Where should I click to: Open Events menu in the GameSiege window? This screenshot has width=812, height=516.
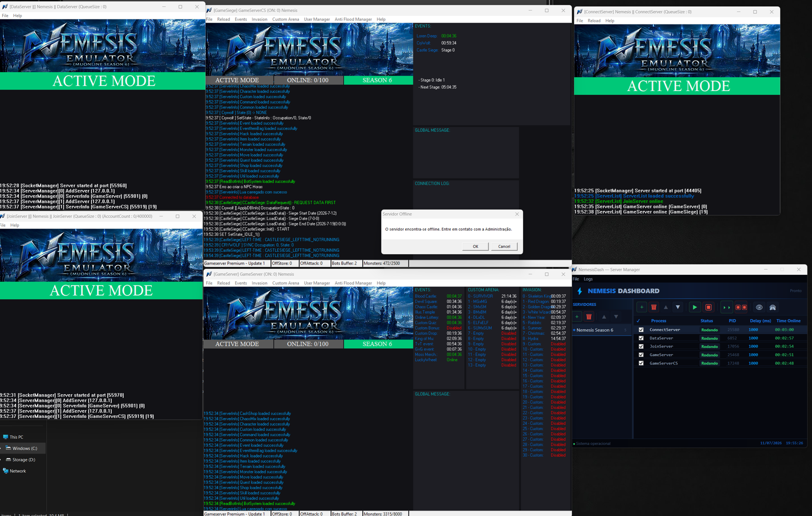(x=241, y=19)
